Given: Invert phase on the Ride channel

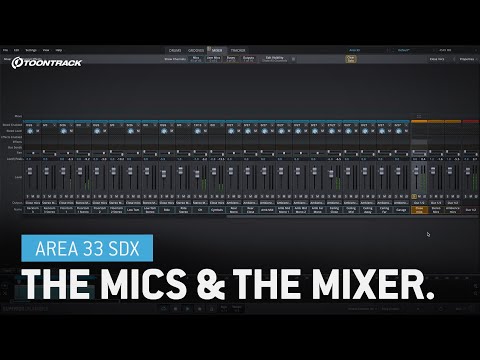Looking at the screenshot, I should [x=172, y=196].
